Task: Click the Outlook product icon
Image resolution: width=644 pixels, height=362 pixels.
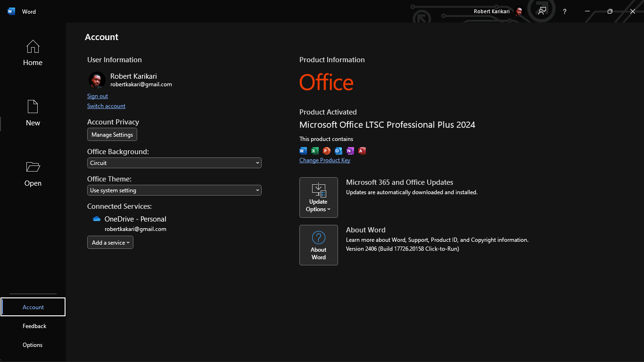Action: pos(339,151)
